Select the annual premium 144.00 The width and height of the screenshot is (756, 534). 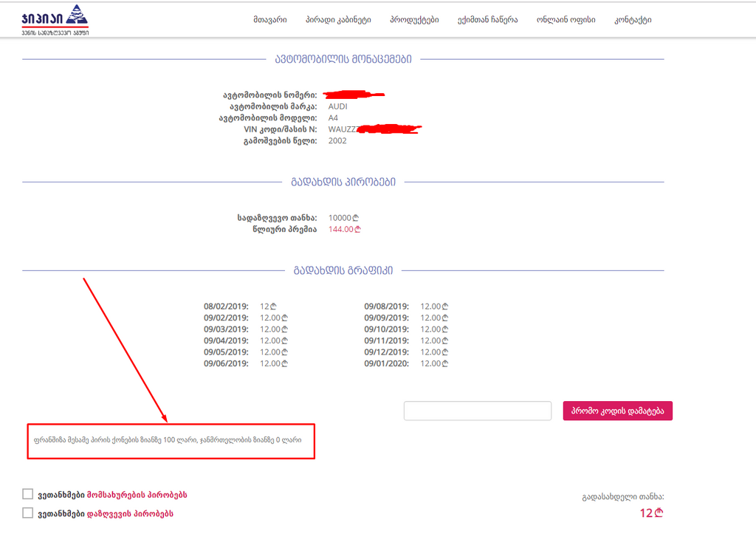(344, 230)
